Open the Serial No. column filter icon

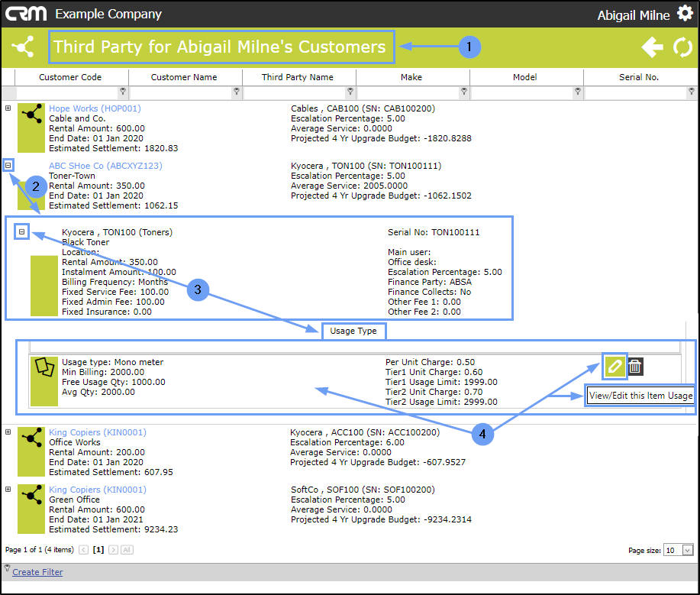(692, 92)
